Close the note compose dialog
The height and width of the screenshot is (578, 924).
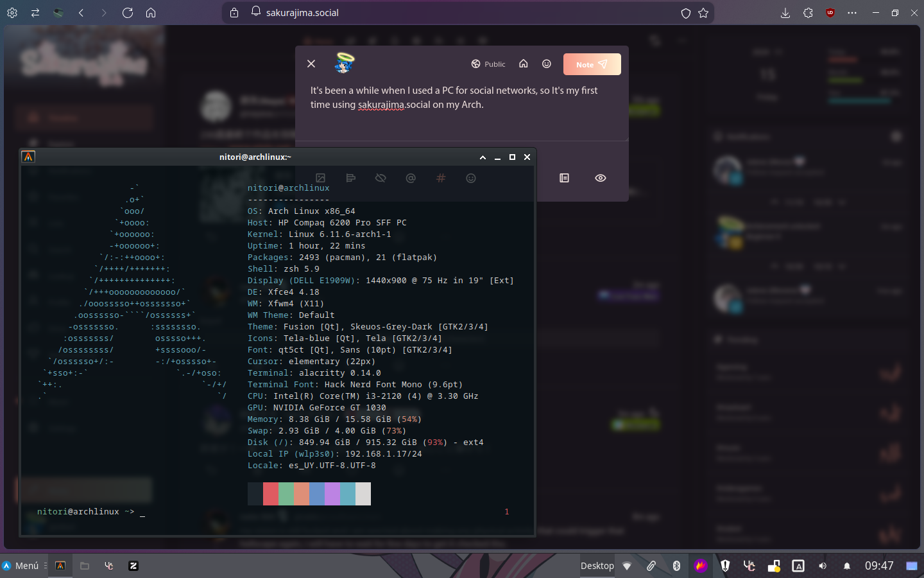click(311, 64)
